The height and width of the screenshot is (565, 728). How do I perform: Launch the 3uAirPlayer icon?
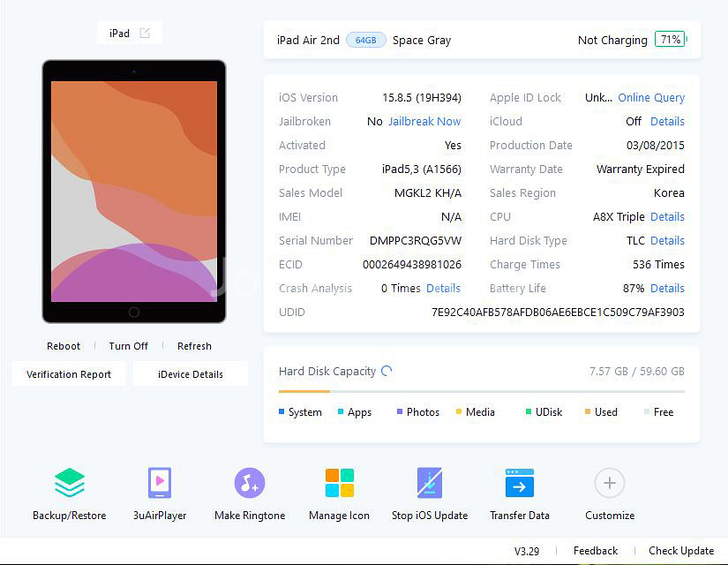tap(160, 483)
